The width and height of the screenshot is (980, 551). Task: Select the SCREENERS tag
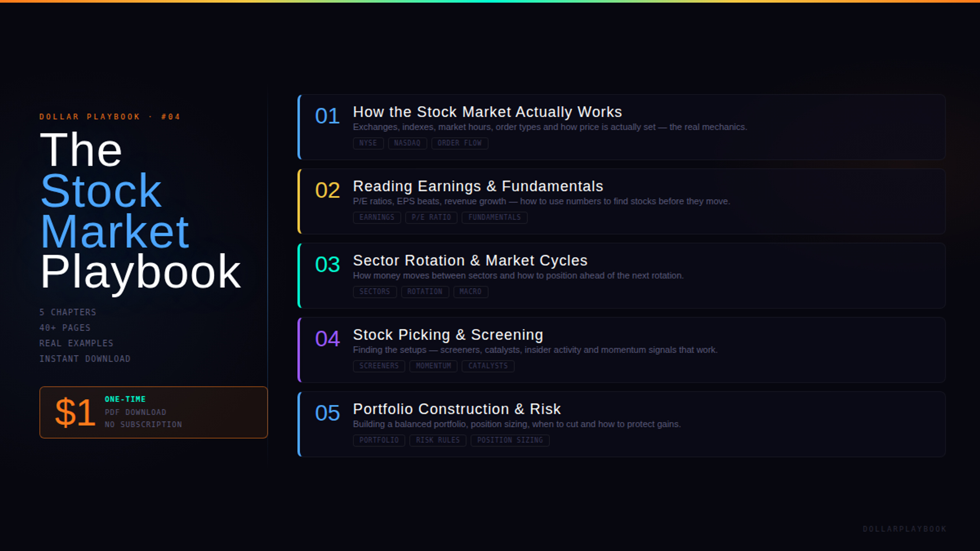(379, 366)
